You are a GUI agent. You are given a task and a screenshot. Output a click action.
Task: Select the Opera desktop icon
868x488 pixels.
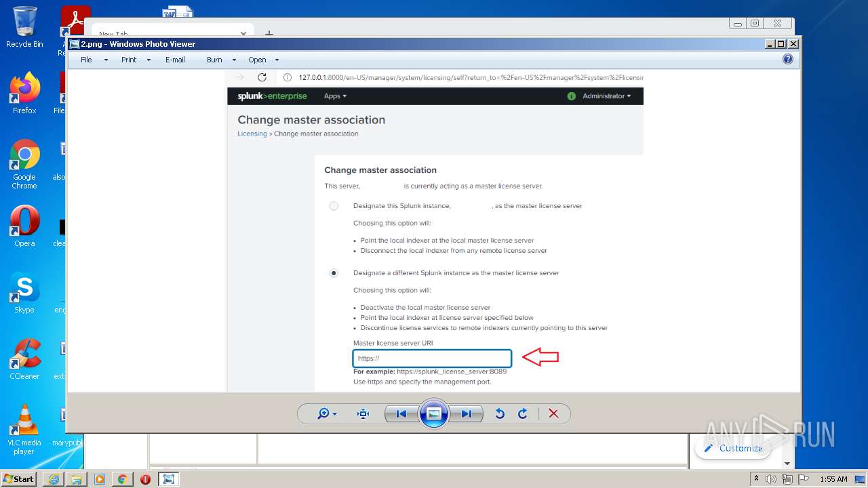pyautogui.click(x=24, y=226)
